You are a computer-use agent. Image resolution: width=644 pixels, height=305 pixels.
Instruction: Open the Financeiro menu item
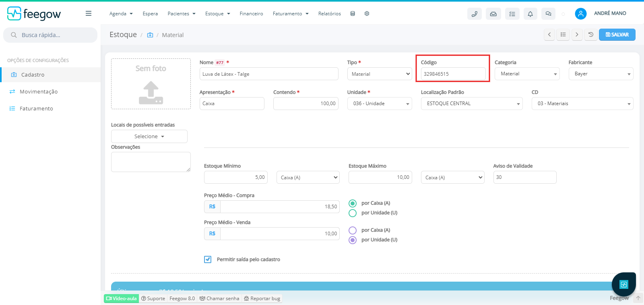point(251,14)
